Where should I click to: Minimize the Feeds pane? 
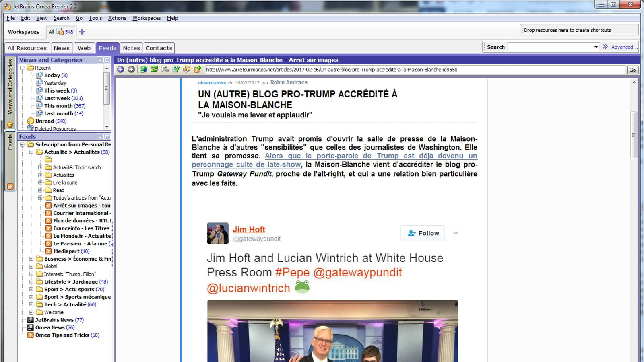tap(100, 137)
